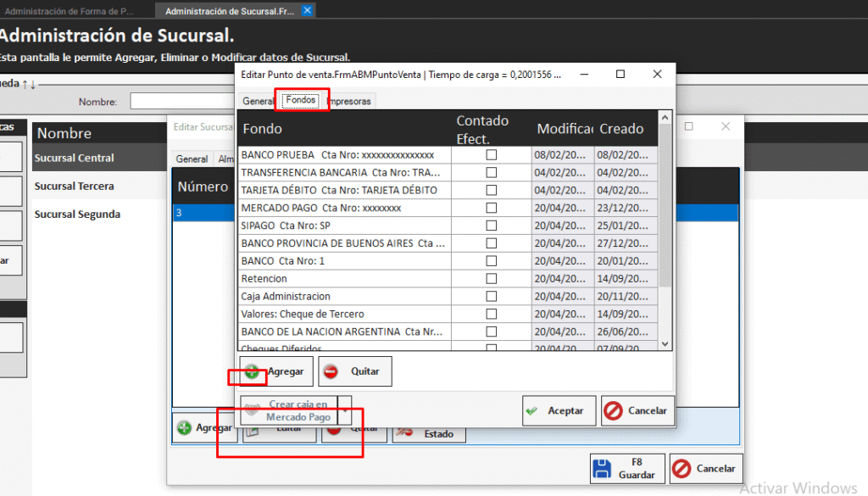Image resolution: width=868 pixels, height=496 pixels.
Task: Toggle Contado Efect. checkbox for MERCADO PAGO
Action: click(491, 208)
